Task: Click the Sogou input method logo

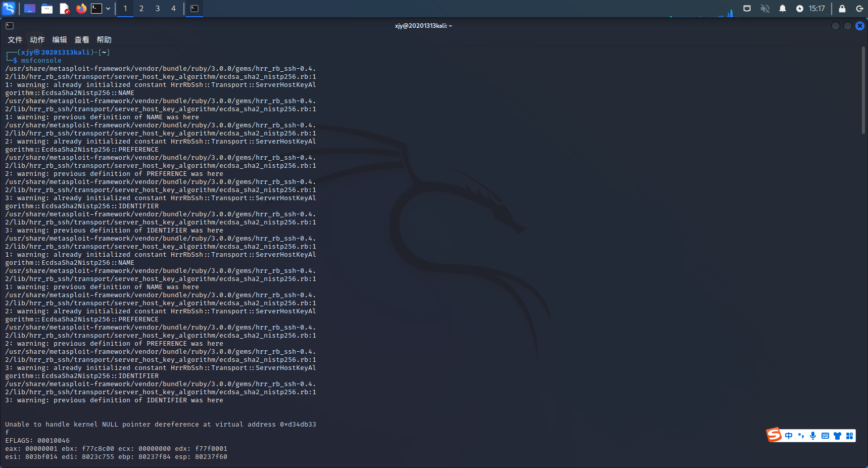Action: click(774, 435)
